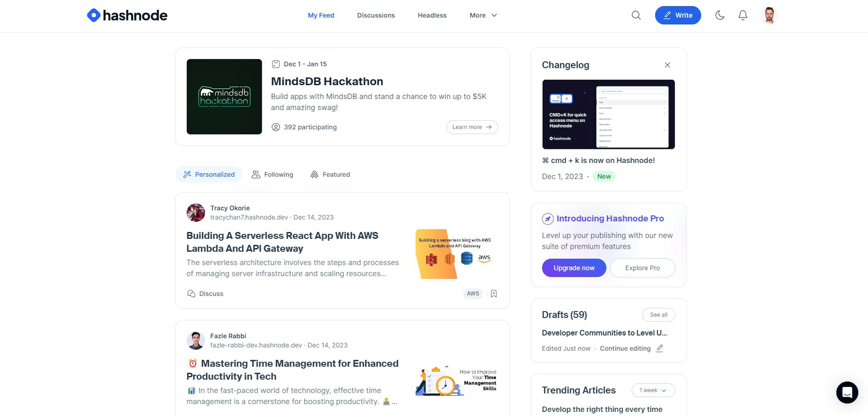
Task: Open Mastering Time Management article
Action: click(292, 370)
